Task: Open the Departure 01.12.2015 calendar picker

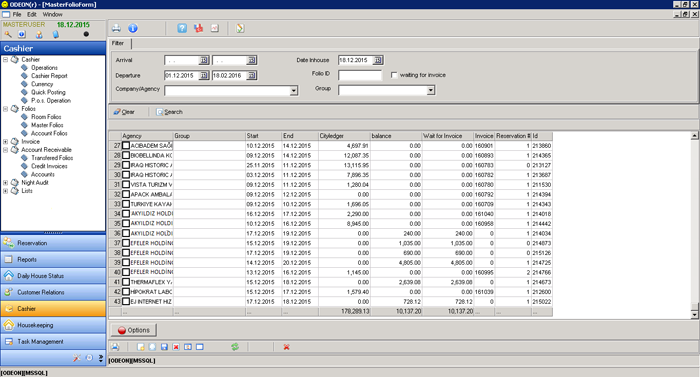Action: [x=204, y=75]
